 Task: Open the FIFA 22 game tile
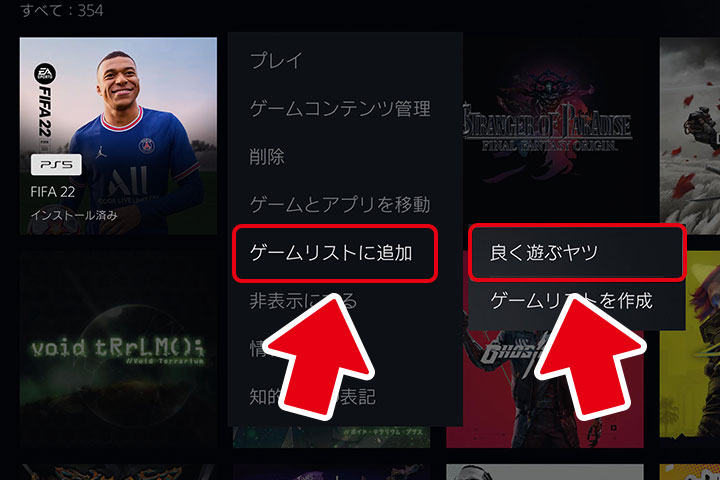tap(118, 136)
